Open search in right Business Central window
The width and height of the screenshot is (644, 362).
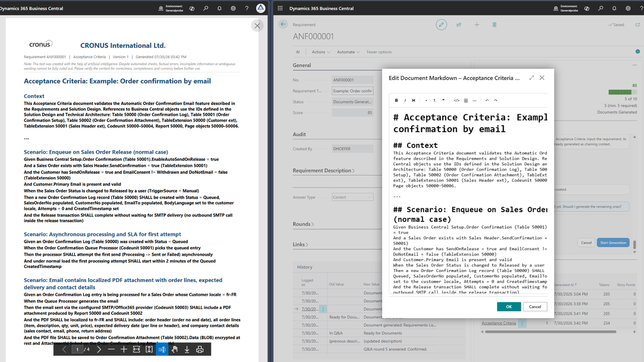[x=601, y=8]
